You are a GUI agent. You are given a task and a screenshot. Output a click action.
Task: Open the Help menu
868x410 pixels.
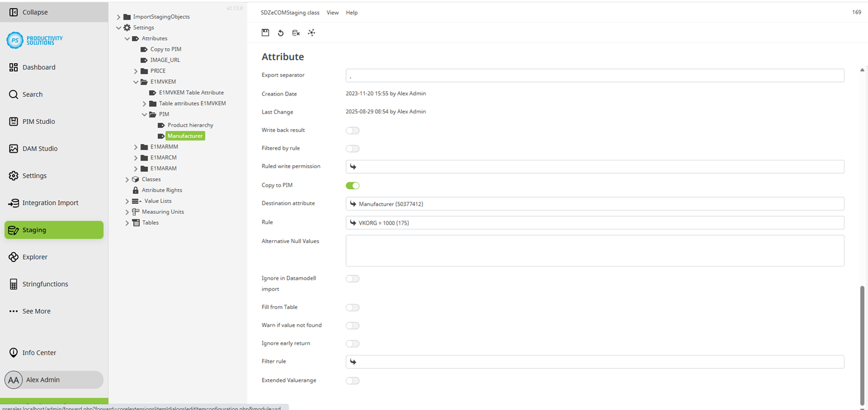click(351, 12)
